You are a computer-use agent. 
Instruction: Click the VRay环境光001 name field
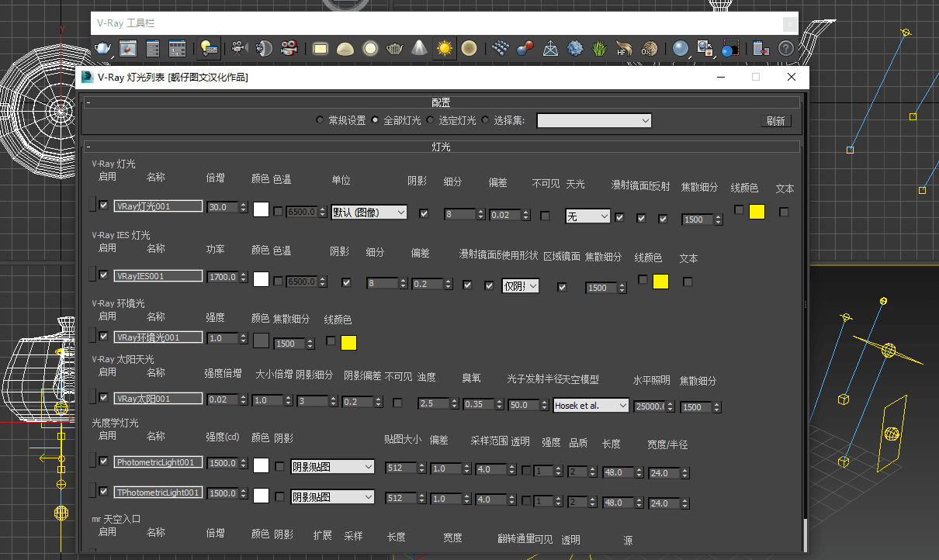[158, 337]
